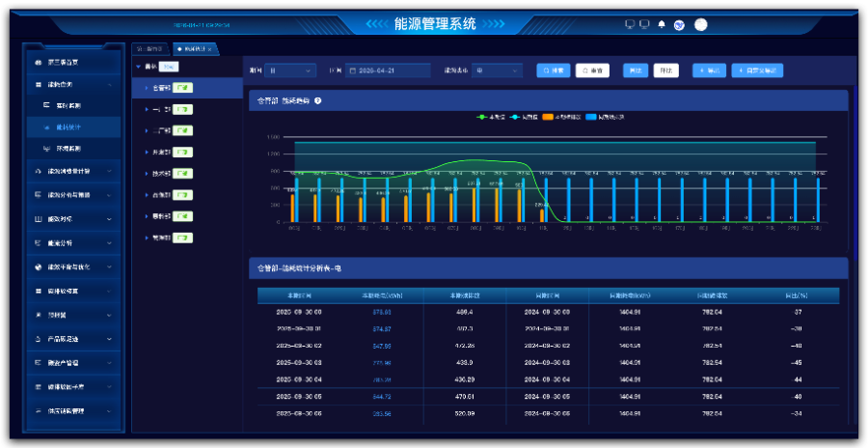This screenshot has height=448, width=868.
Task: Toggle the blue bar series in legend
Action: tap(605, 117)
